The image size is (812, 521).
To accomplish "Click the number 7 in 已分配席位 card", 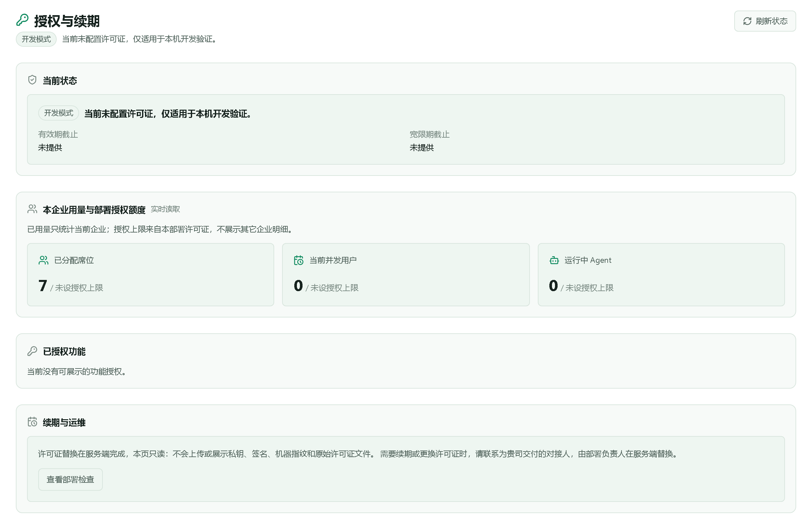I will click(x=43, y=286).
